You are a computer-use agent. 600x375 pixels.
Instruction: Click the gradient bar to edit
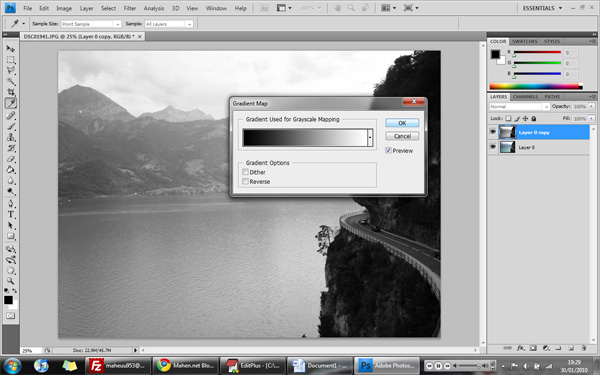(x=305, y=137)
